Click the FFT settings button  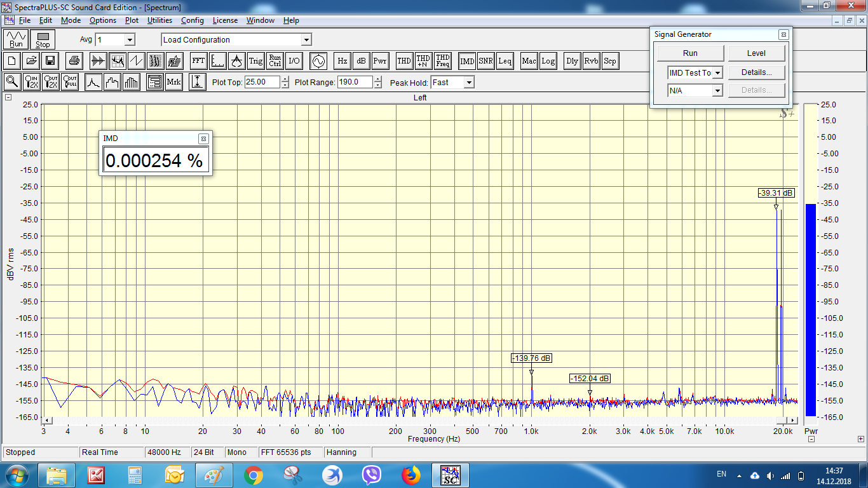[x=198, y=61]
